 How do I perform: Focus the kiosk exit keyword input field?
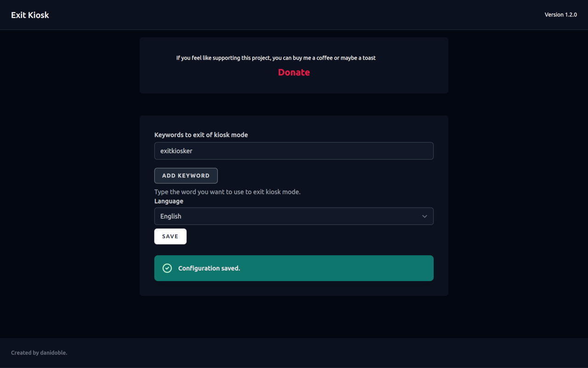pos(294,151)
